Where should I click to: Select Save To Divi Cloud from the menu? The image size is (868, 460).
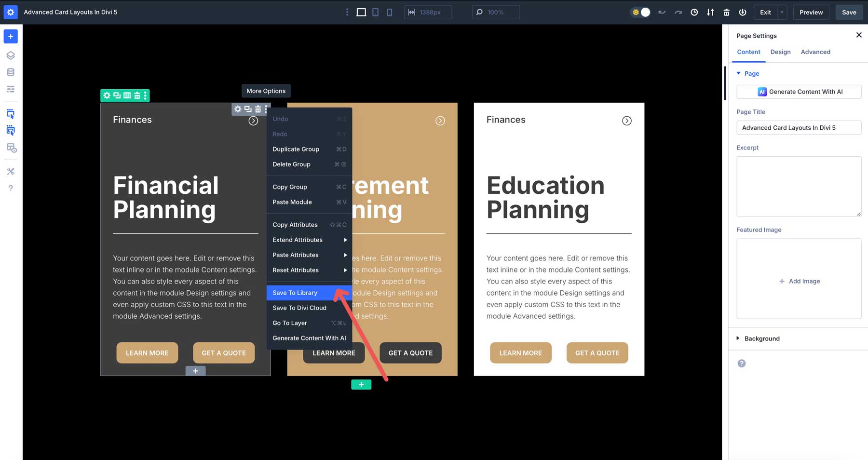pyautogui.click(x=299, y=308)
